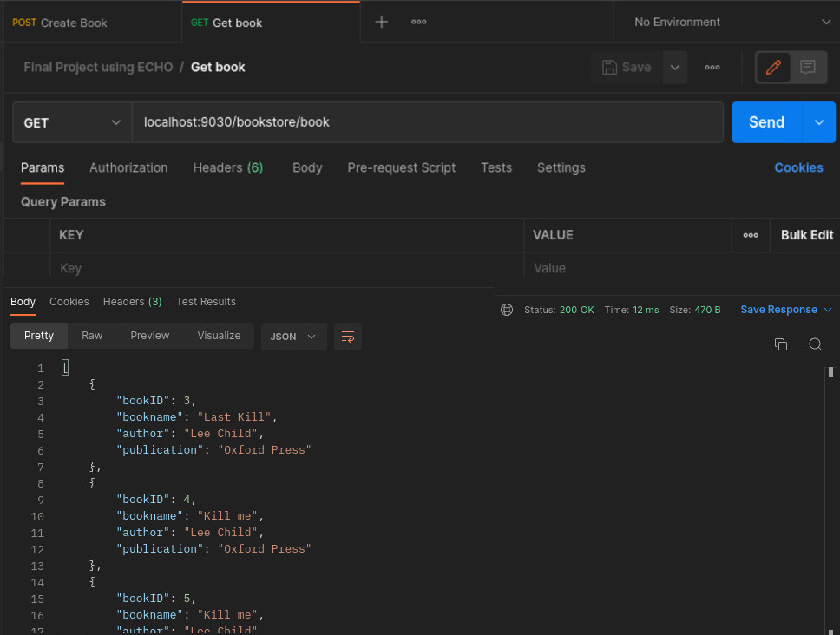This screenshot has height=635, width=840.
Task: Toggle the wrap lines icon
Action: (x=348, y=337)
